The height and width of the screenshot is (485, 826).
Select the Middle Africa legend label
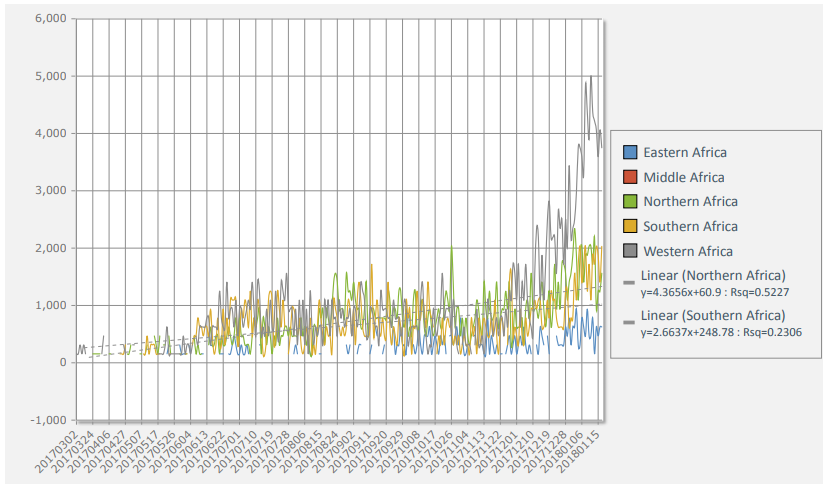684,177
